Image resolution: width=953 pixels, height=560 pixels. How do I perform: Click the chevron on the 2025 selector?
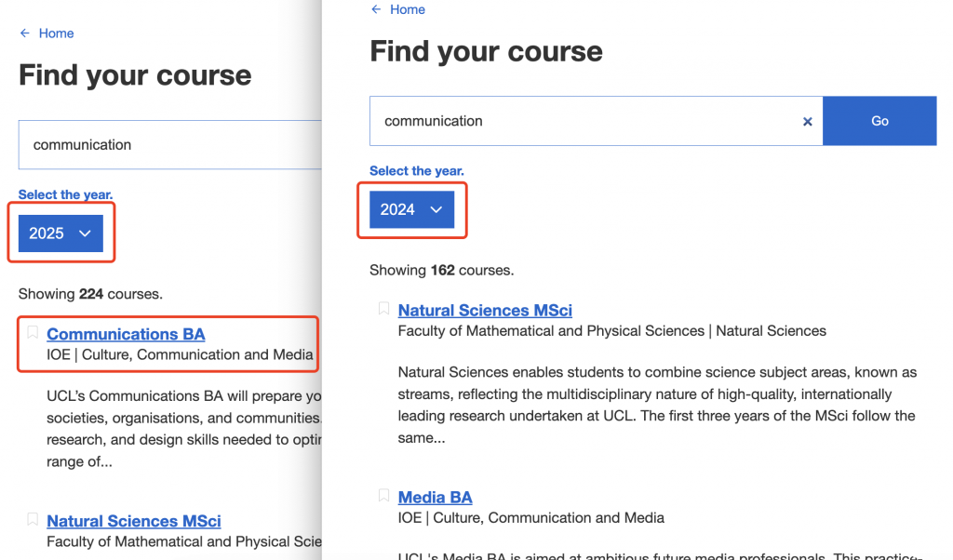click(85, 233)
